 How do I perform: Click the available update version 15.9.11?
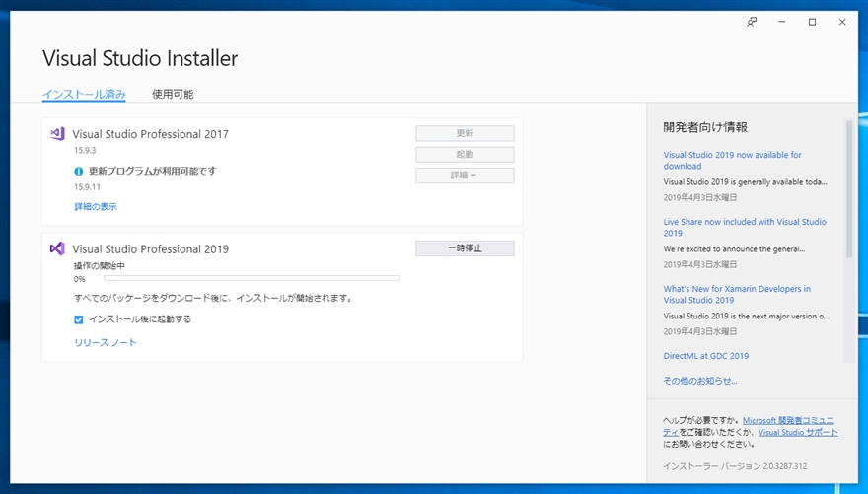point(87,187)
